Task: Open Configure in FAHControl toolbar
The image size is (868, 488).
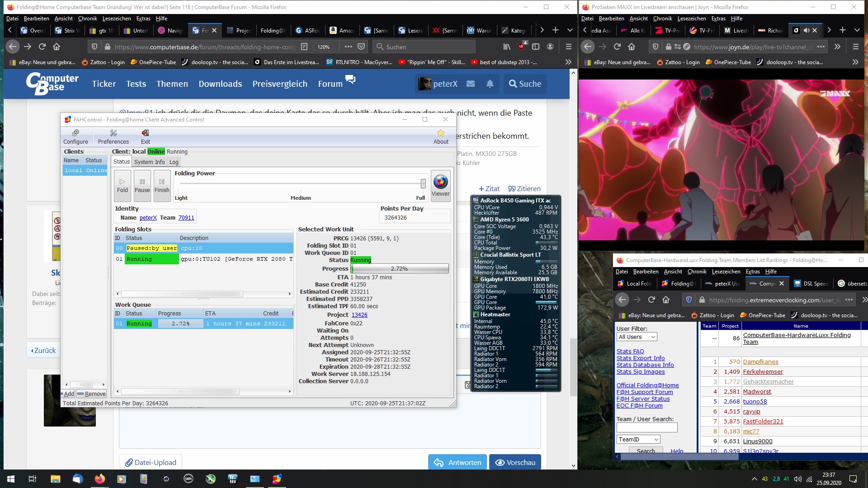Action: click(x=75, y=136)
